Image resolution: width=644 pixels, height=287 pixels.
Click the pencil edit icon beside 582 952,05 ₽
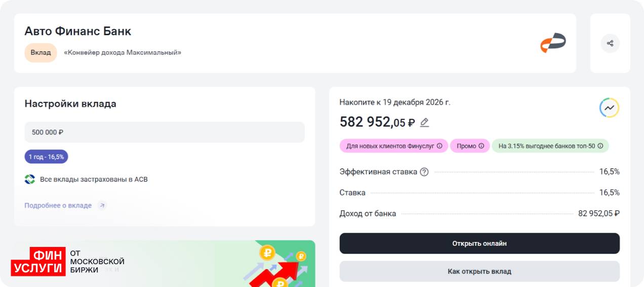pos(424,122)
